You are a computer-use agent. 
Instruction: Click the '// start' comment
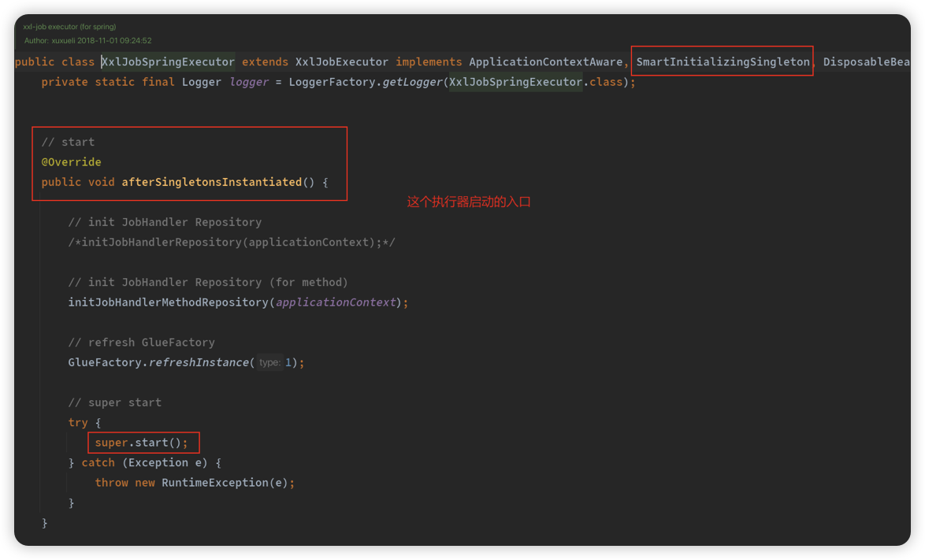[68, 142]
